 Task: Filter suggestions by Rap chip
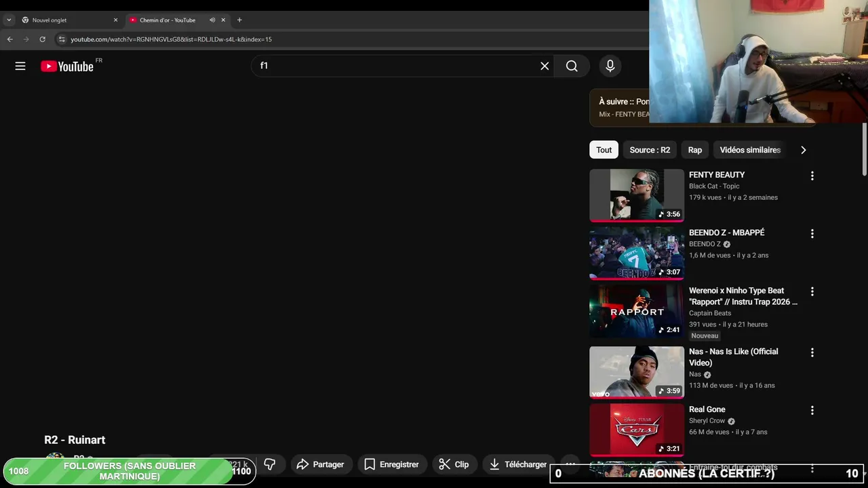(x=695, y=150)
